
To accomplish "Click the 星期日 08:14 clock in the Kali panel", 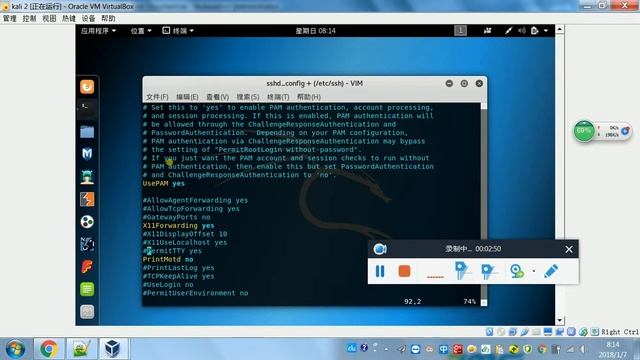I will pos(316,31).
